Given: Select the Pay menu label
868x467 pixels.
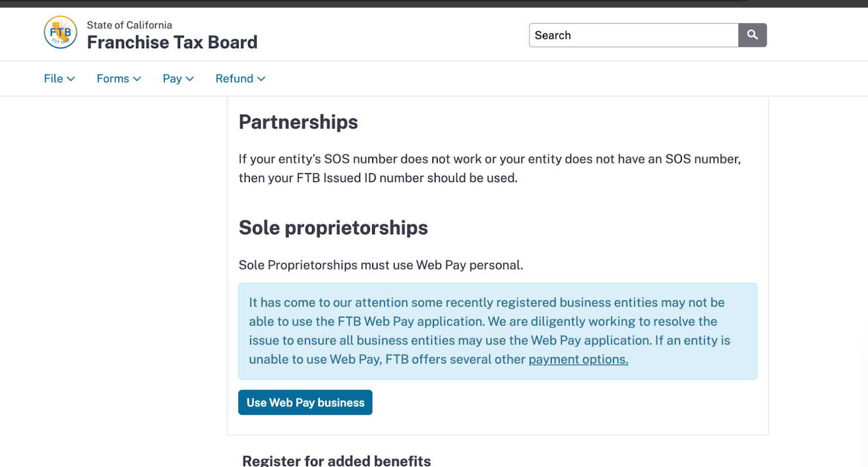Looking at the screenshot, I should (x=172, y=79).
